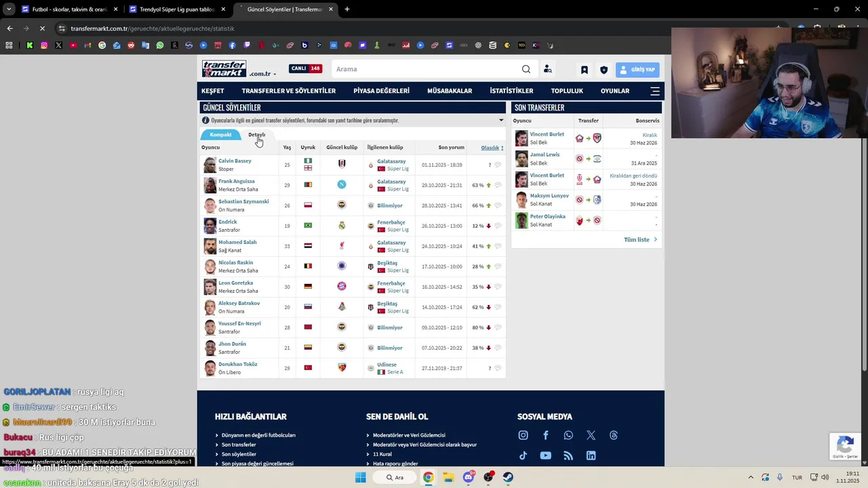Click the Instagram icon under Sosyal Medya
The image size is (868, 488).
tap(523, 435)
